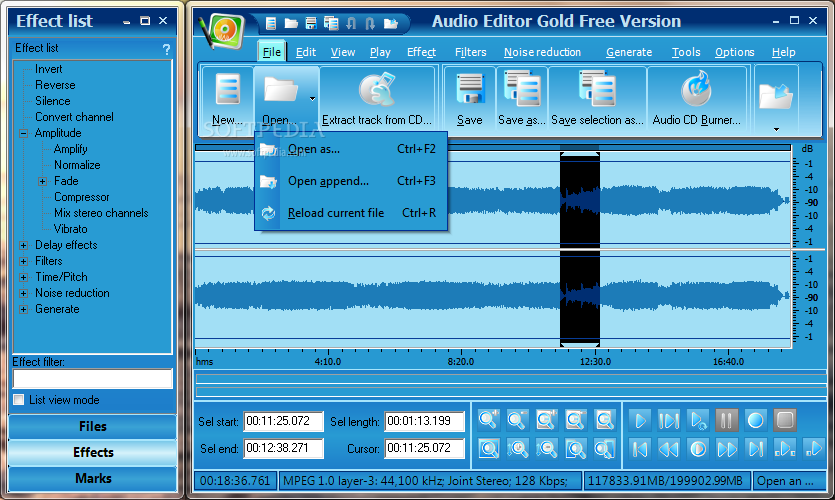The width and height of the screenshot is (835, 500).
Task: Click the quick-access floppy Save icon in title bar
Action: click(311, 23)
